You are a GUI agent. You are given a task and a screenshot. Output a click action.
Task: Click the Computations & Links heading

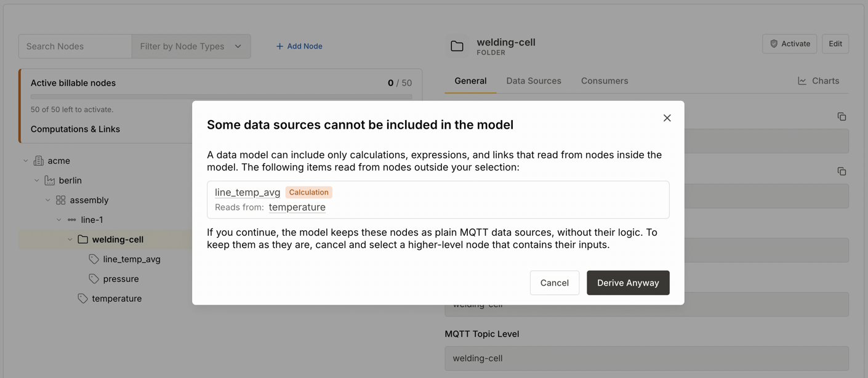(75, 129)
